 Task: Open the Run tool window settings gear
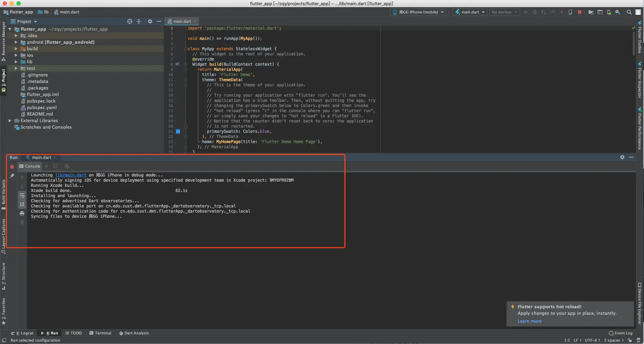coord(622,157)
